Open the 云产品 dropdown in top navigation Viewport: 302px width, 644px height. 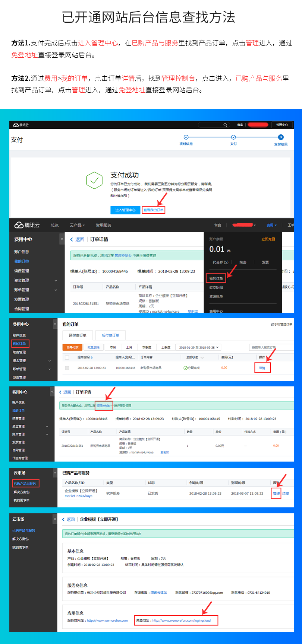point(77,225)
